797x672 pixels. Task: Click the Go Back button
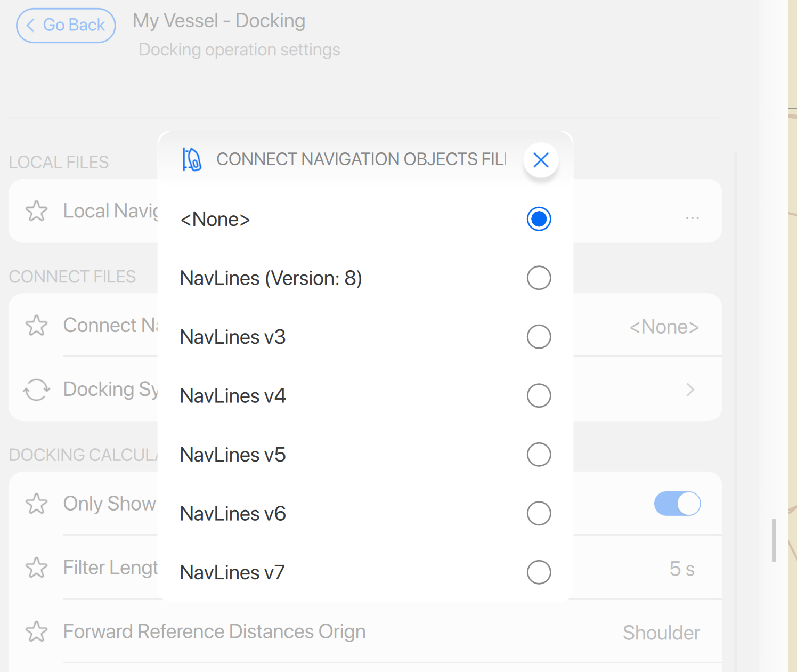click(66, 25)
